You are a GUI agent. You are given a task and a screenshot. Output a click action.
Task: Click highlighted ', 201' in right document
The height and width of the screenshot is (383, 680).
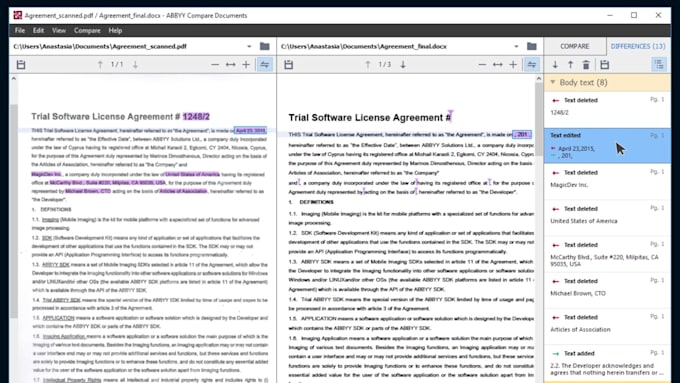click(x=521, y=134)
